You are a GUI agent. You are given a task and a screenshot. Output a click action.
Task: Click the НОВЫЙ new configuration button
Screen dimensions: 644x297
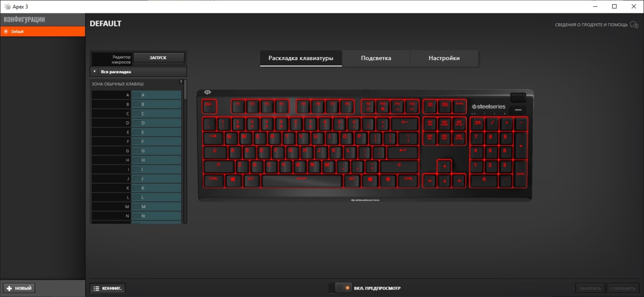(19, 288)
